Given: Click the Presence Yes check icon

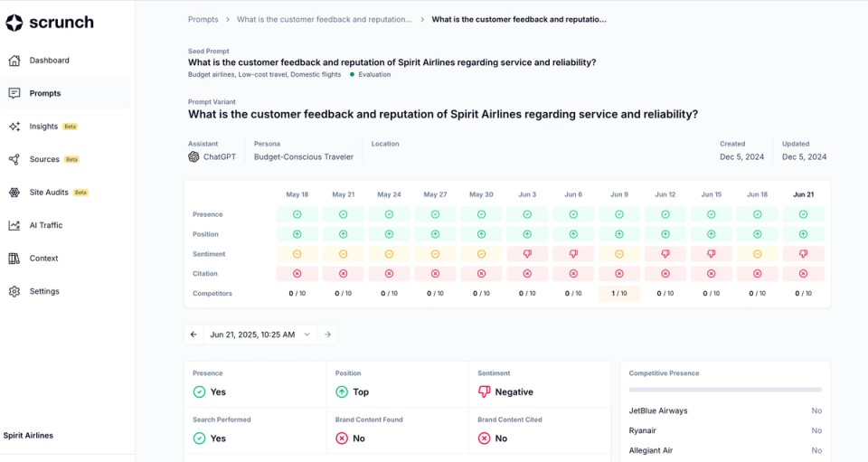Looking at the screenshot, I should tap(199, 392).
